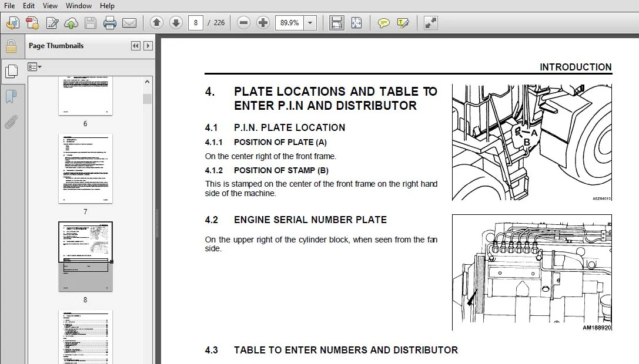Select page 8 thumbnail
This screenshot has width=639, height=364.
(85, 257)
